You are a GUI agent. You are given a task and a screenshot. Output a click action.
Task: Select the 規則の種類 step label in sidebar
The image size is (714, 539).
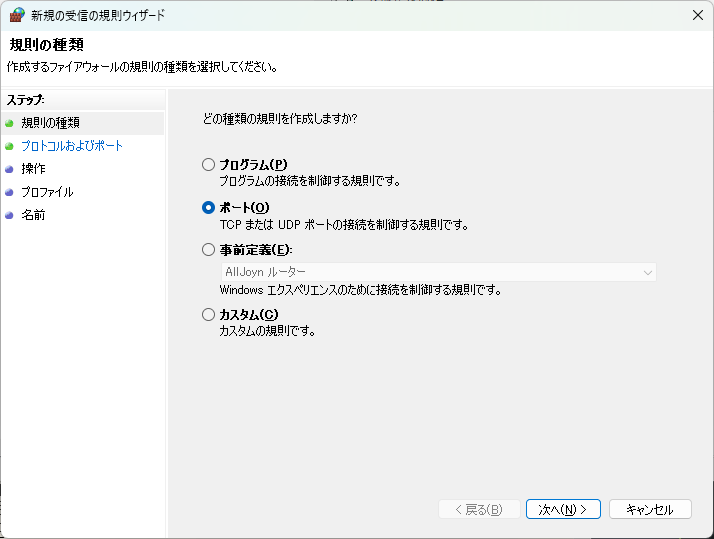[50, 123]
